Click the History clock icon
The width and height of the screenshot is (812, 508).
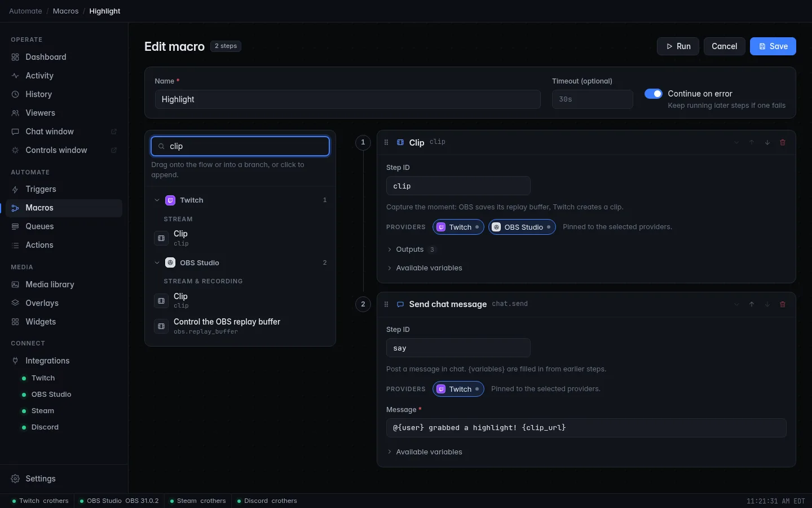point(15,94)
